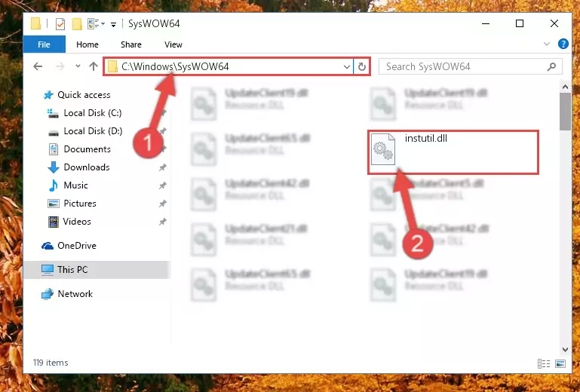580x392 pixels.
Task: Click the Music note icon
Action: point(54,185)
